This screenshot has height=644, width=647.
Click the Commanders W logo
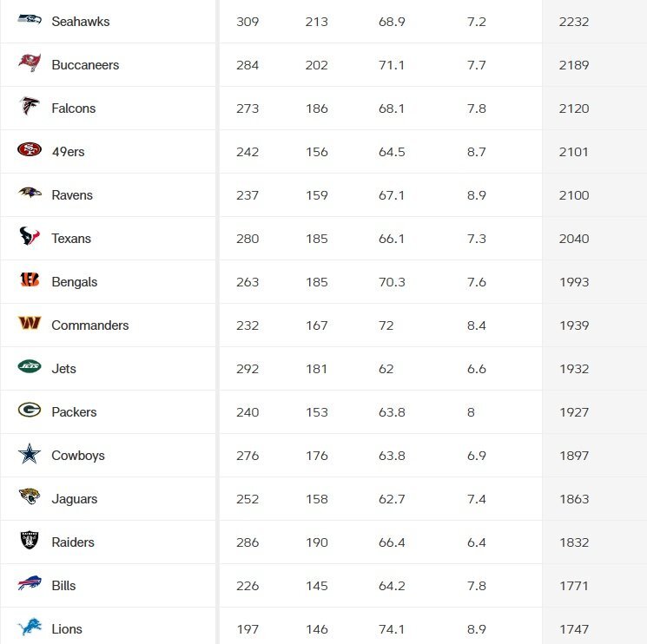coord(30,323)
